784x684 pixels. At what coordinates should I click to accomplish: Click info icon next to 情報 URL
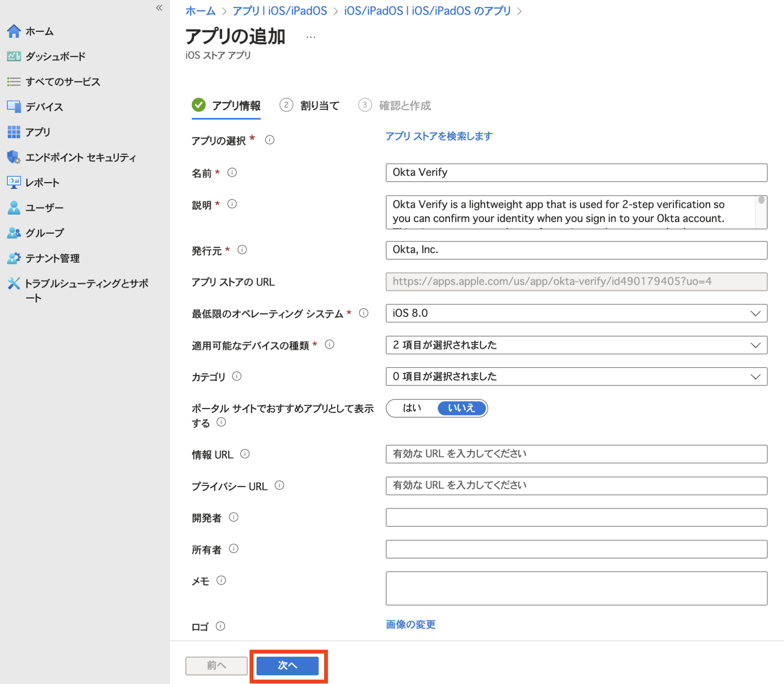tap(245, 454)
